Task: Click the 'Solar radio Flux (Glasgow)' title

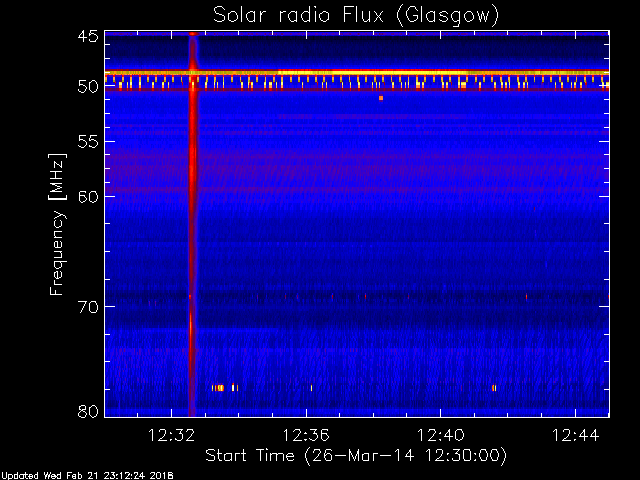Action: point(356,16)
